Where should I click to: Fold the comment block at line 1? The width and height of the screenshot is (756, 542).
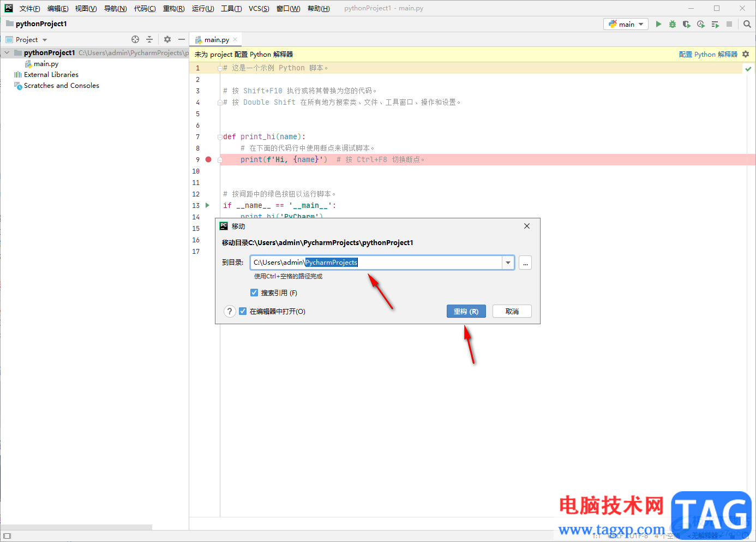click(x=220, y=68)
